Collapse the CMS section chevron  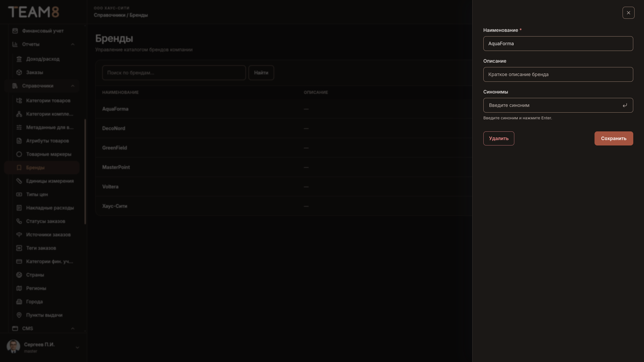pos(72,328)
